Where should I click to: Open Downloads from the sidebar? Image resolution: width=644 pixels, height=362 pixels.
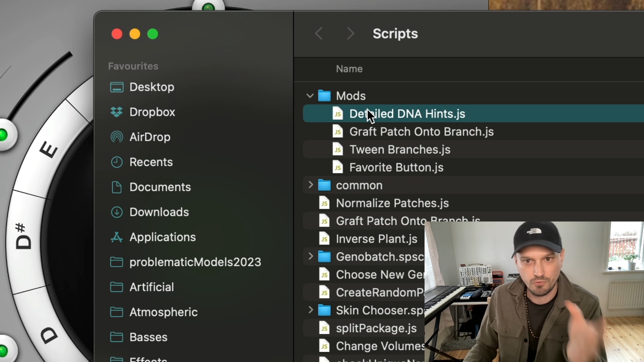pyautogui.click(x=150, y=212)
